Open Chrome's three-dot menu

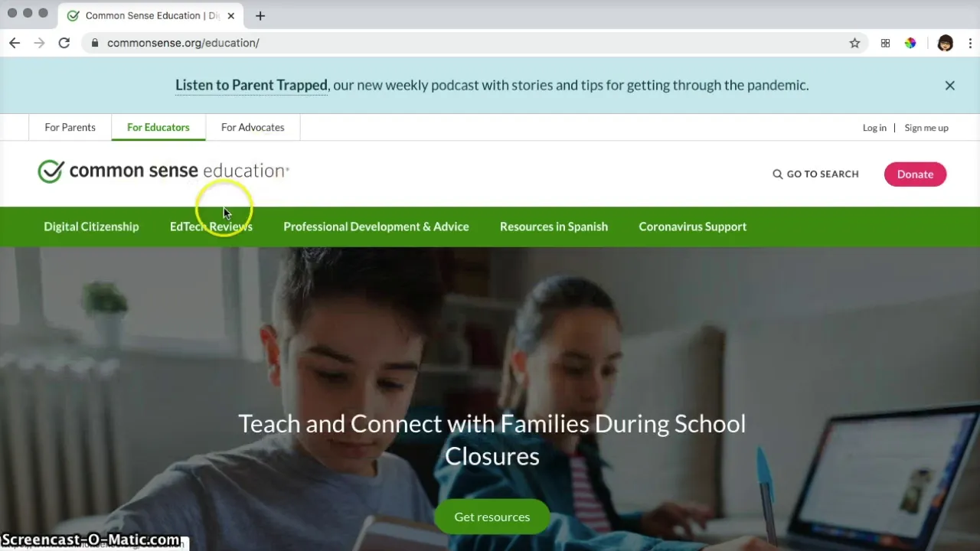(x=971, y=43)
